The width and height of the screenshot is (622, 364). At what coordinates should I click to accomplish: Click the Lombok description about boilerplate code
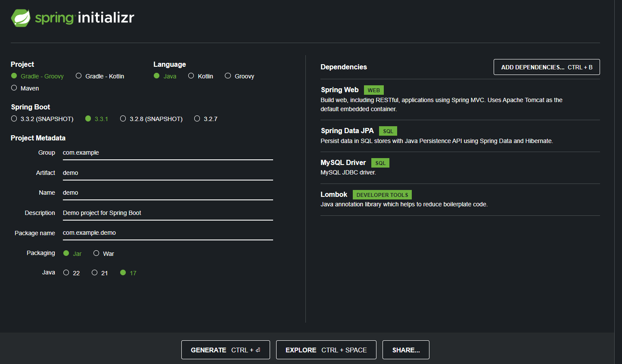click(404, 205)
